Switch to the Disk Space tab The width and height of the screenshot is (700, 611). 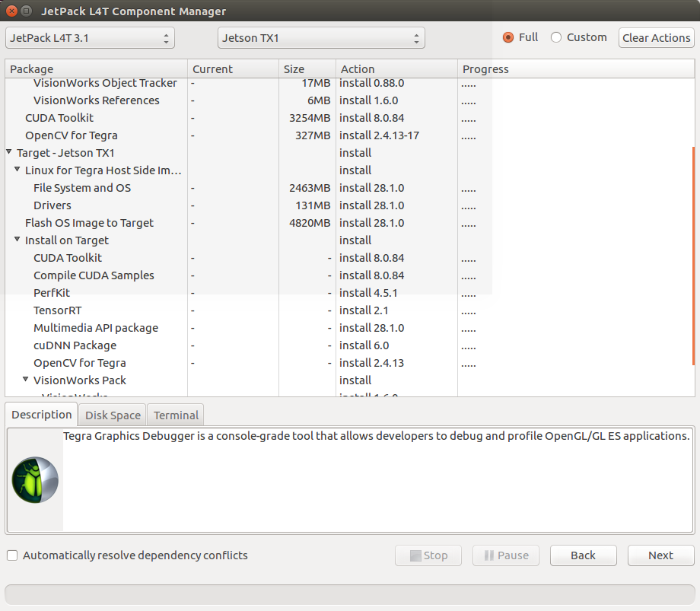click(x=113, y=415)
